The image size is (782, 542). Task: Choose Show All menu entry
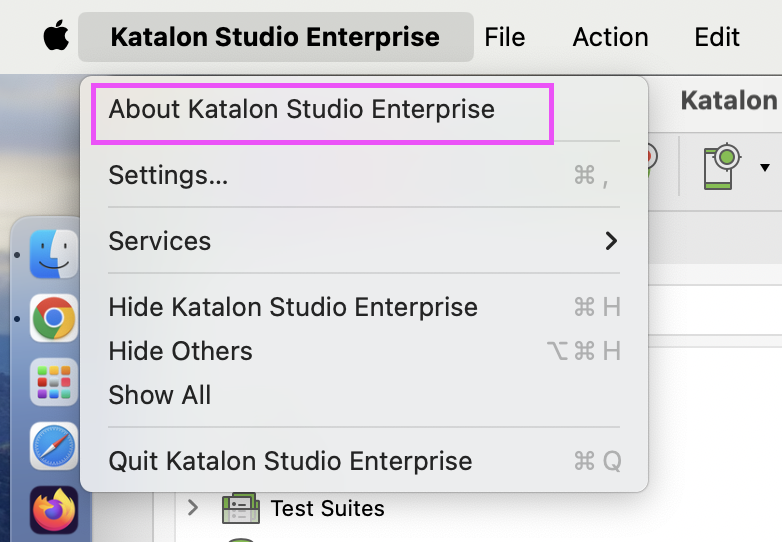tap(160, 395)
